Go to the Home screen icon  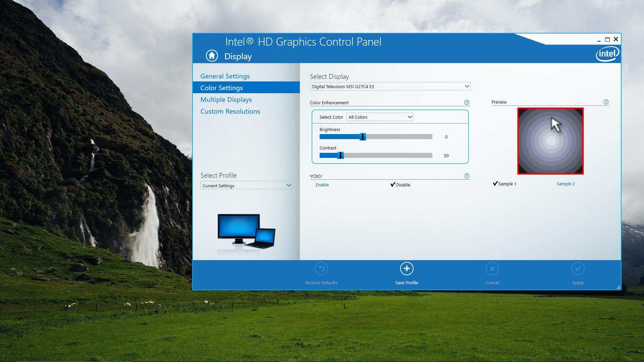pyautogui.click(x=212, y=56)
